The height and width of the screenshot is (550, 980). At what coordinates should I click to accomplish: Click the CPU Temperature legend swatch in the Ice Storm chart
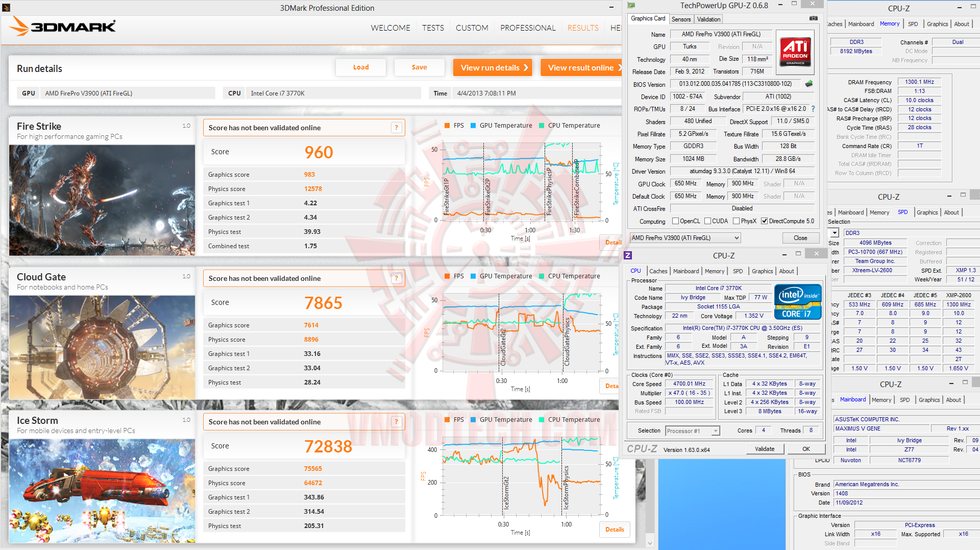(541, 420)
